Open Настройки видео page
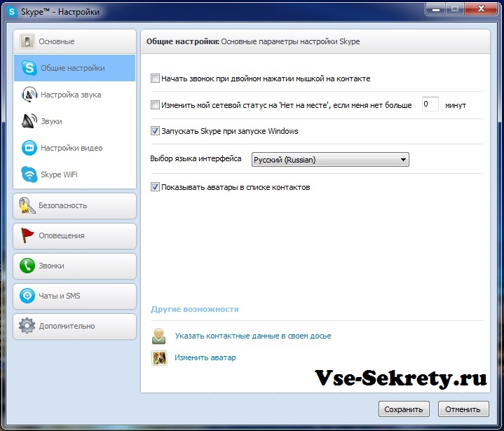Viewport: 504px width, 431px height. pos(74,148)
